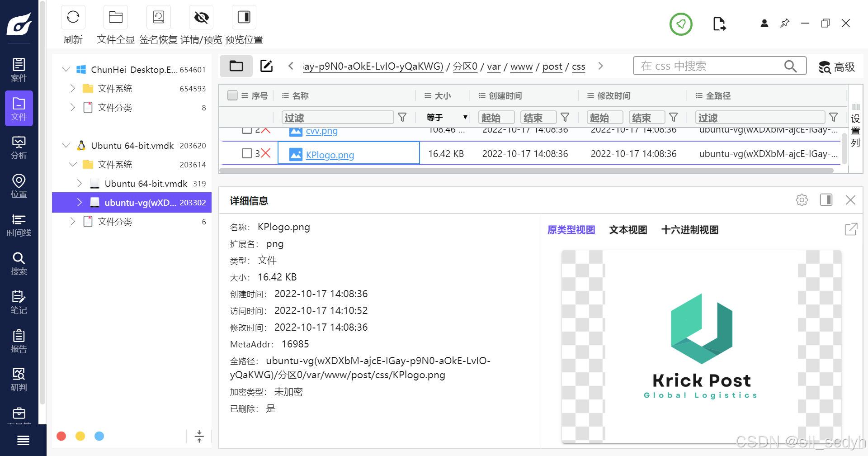Image resolution: width=868 pixels, height=456 pixels.
Task: Click the collapse divider icon below tree
Action: (199, 436)
